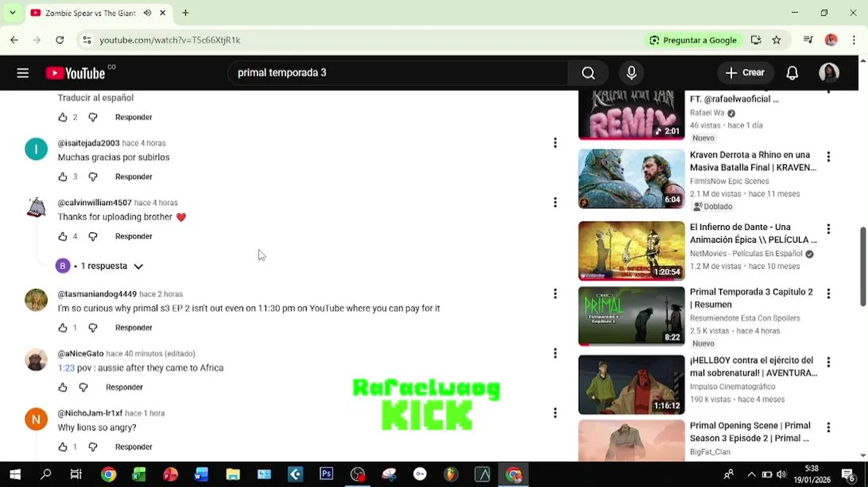Like the 'Why lions so angry?' comment

tap(63, 446)
